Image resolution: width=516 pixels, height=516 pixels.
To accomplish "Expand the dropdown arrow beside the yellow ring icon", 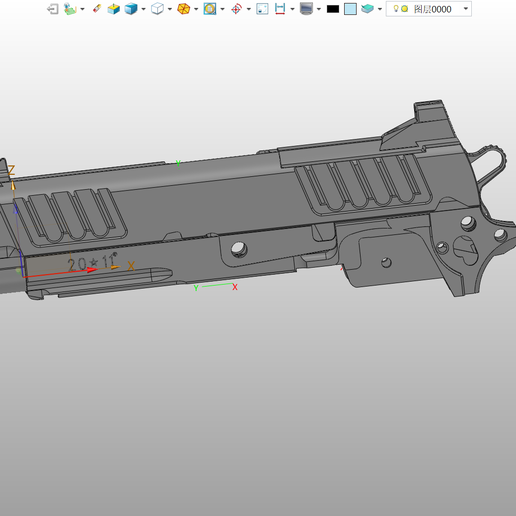I will coord(222,9).
